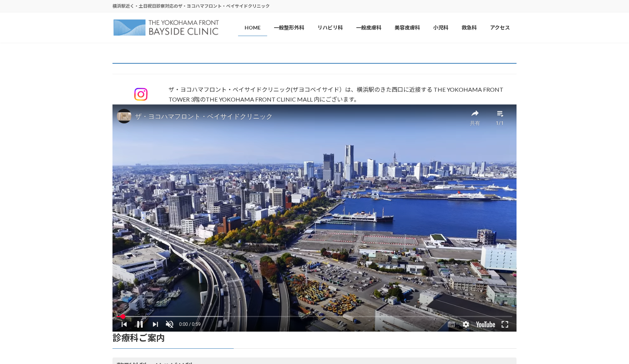629x364 pixels.
Task: Unmute the video audio
Action: [169, 324]
